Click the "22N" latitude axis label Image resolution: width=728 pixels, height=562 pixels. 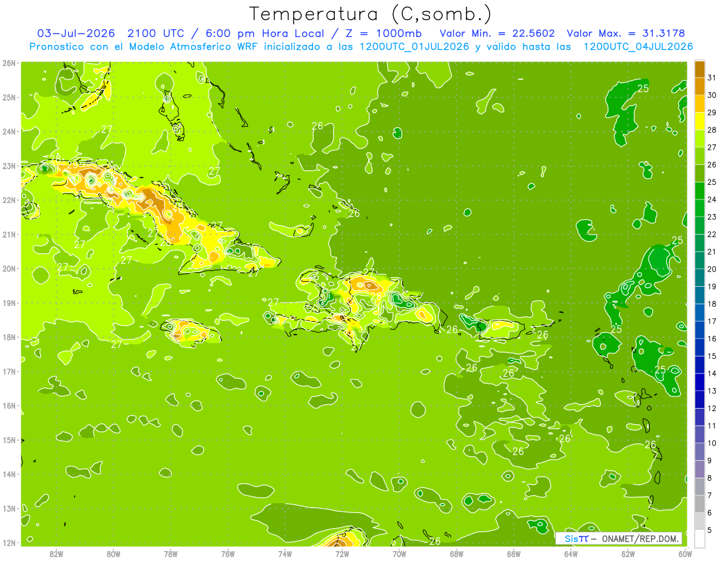point(9,200)
